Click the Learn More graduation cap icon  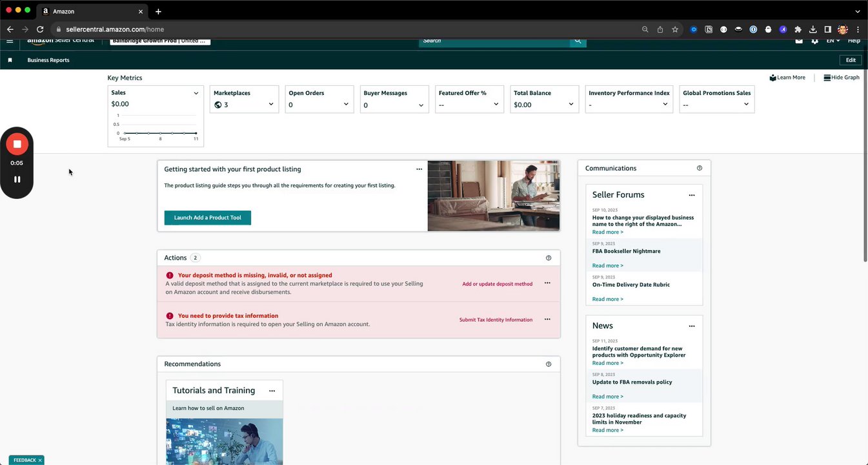(772, 77)
